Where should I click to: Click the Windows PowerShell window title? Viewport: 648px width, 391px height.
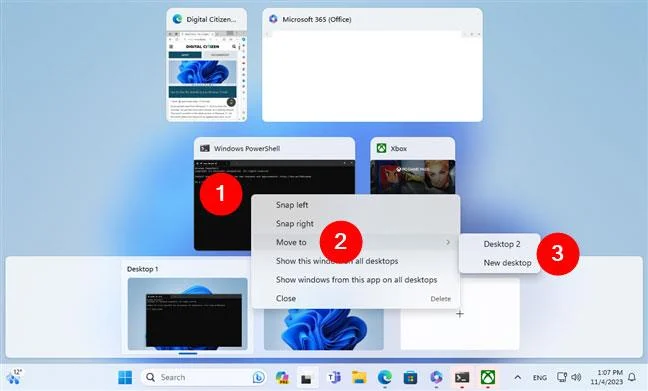point(247,149)
